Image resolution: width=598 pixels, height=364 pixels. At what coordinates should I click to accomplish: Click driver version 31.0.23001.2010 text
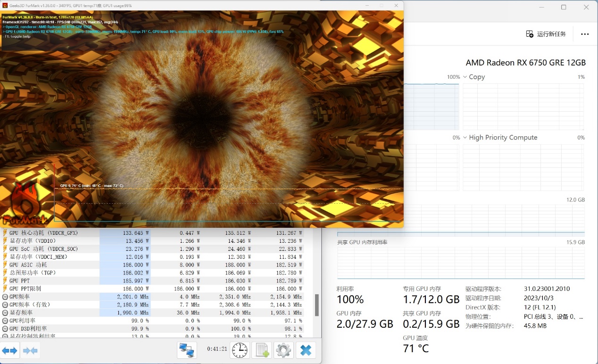tap(547, 289)
